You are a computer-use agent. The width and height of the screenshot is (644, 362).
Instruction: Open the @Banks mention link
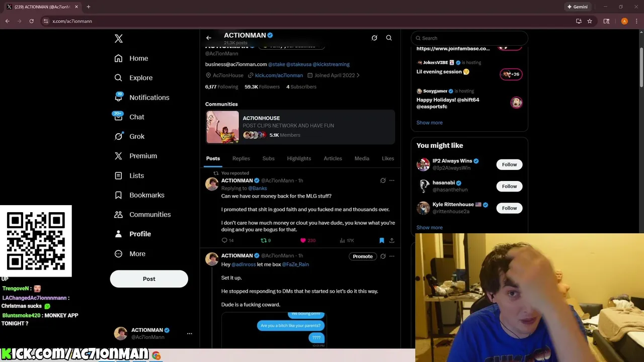click(x=257, y=189)
